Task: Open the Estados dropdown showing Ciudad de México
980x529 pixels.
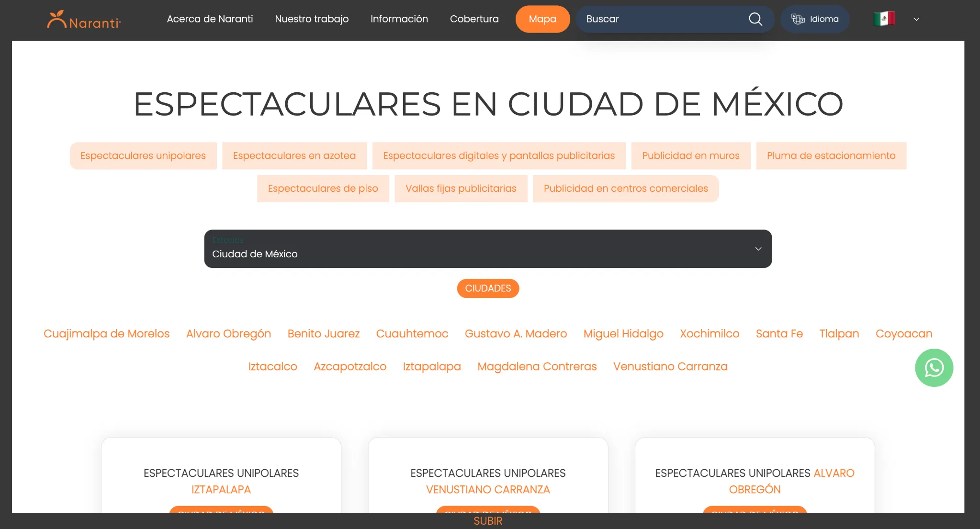Action: pyautogui.click(x=487, y=248)
